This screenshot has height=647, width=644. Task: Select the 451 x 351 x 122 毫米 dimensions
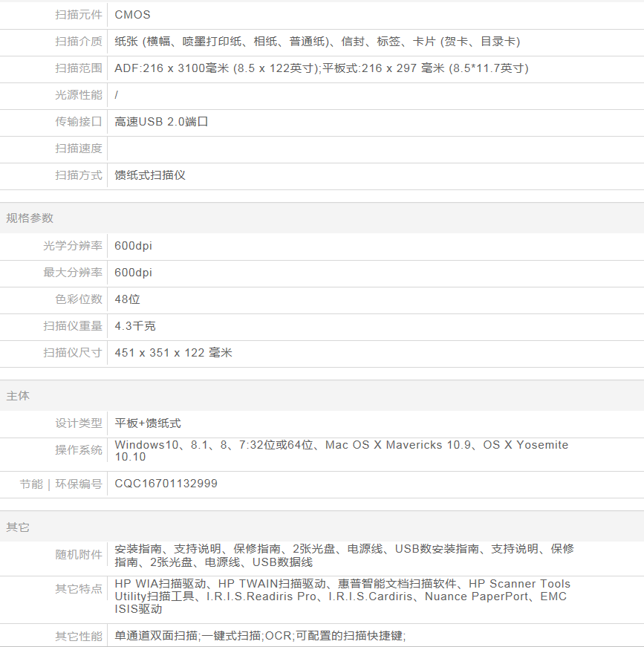(174, 353)
